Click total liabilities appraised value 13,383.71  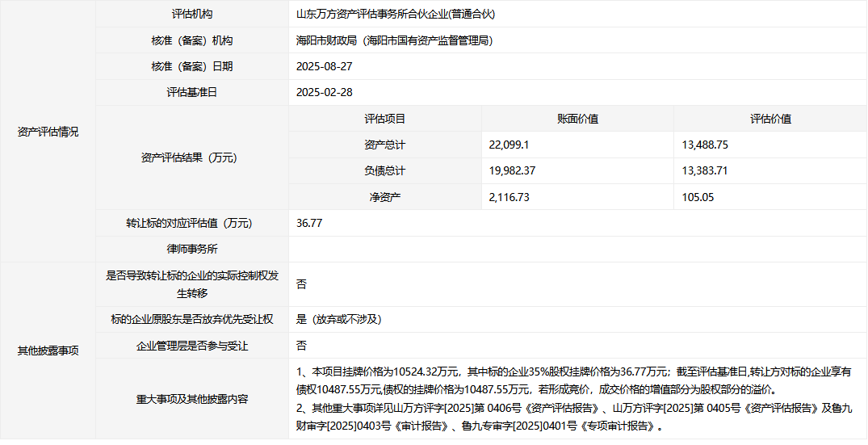(x=705, y=170)
